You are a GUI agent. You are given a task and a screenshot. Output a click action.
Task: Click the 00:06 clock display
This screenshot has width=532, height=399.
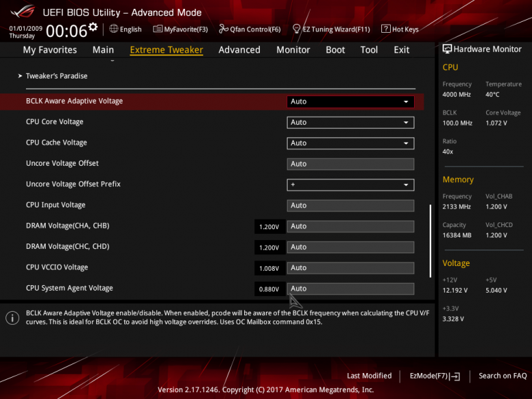pyautogui.click(x=67, y=31)
